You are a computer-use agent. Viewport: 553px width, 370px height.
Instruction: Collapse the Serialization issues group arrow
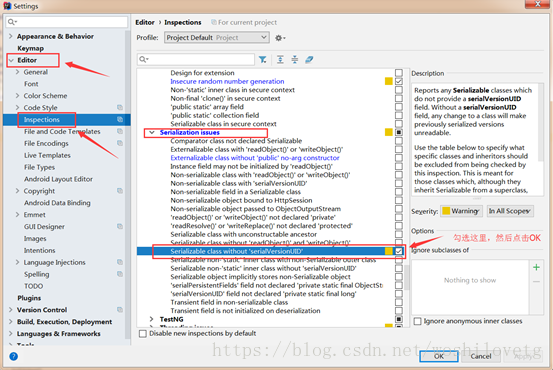tap(152, 132)
